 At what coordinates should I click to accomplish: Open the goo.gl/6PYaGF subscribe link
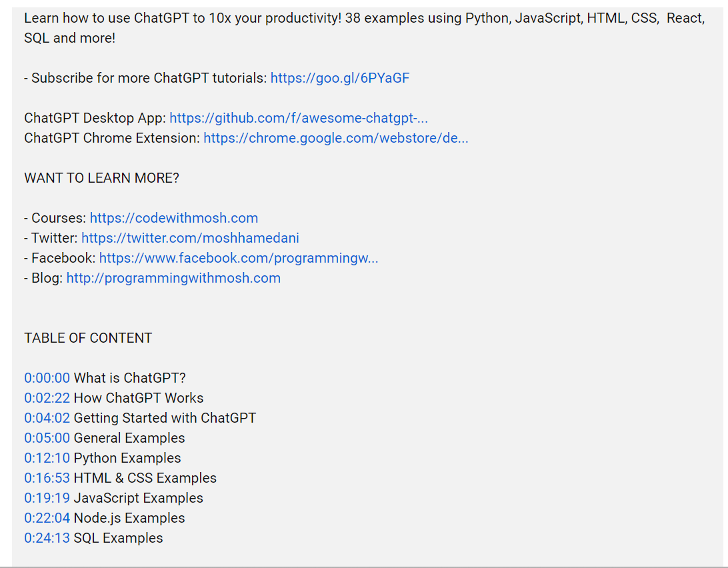[340, 78]
